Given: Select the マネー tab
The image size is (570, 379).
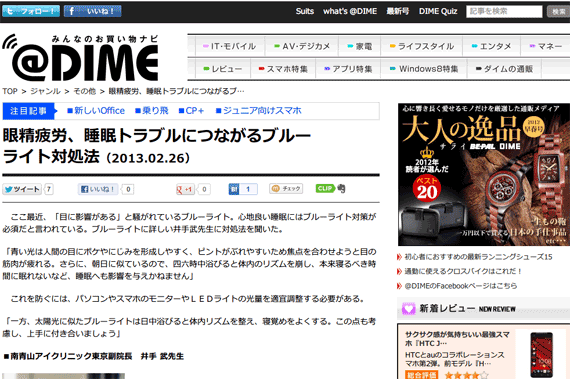Looking at the screenshot, I should [546, 46].
